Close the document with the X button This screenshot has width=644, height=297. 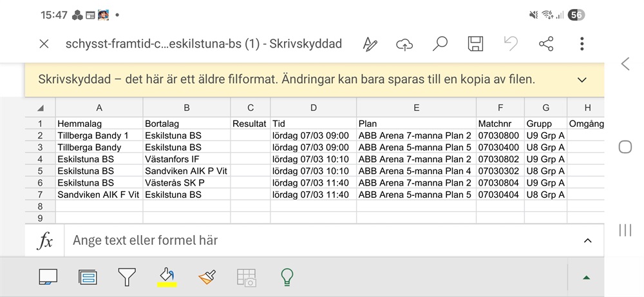point(44,44)
